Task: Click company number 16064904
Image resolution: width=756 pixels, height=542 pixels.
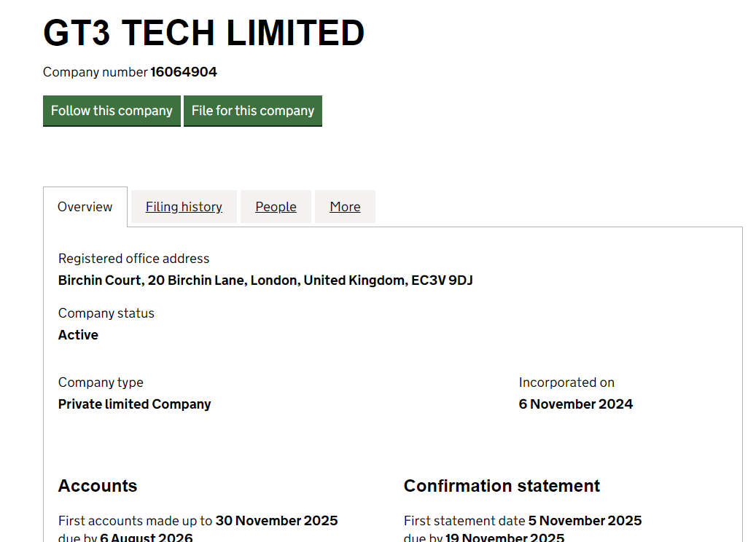Action: (x=184, y=72)
